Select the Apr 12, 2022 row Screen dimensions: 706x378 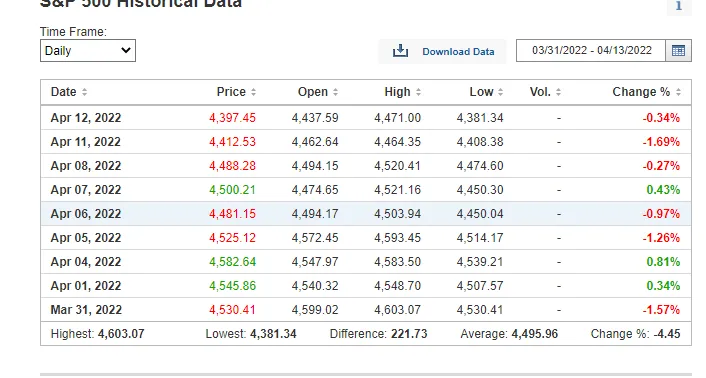tap(366, 118)
